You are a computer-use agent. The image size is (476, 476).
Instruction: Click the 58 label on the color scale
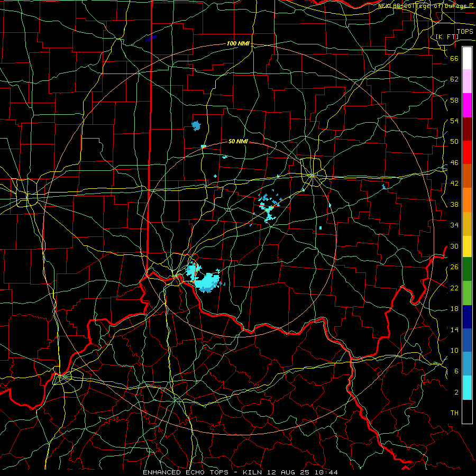454,100
